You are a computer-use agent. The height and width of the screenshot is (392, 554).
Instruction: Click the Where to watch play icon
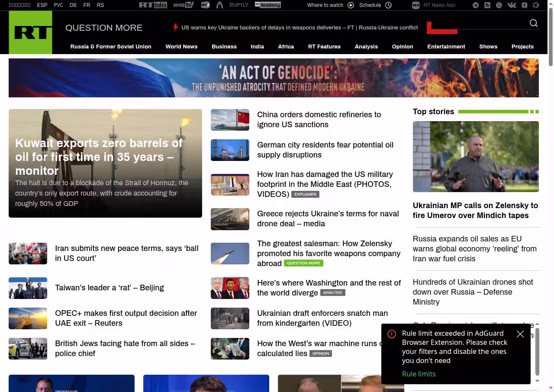351,5
